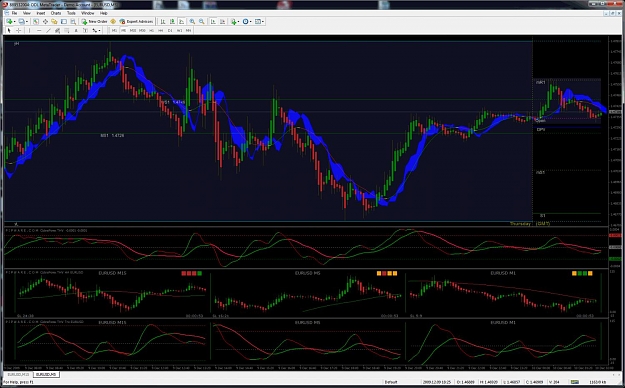The image size is (625, 388).
Task: Open the Strategy Tester icon
Action: pos(73,22)
